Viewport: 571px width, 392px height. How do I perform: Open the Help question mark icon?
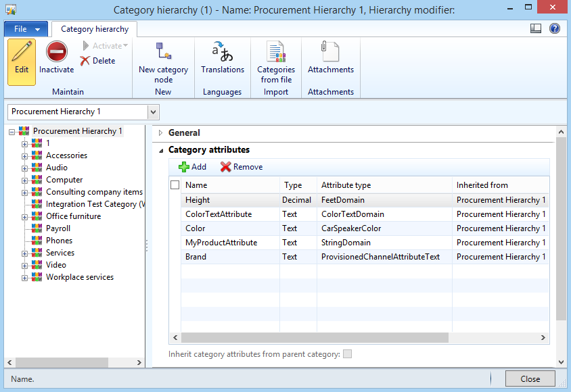[x=555, y=28]
